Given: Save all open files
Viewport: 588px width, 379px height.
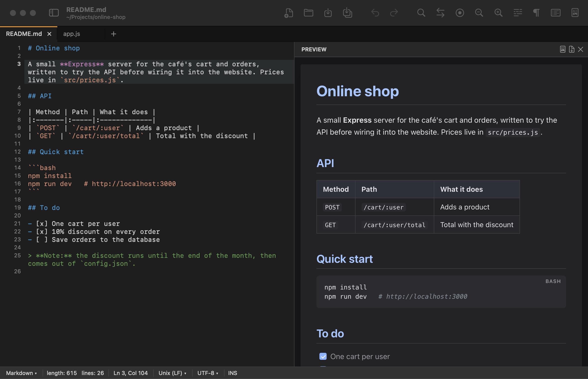Looking at the screenshot, I should tap(347, 13).
